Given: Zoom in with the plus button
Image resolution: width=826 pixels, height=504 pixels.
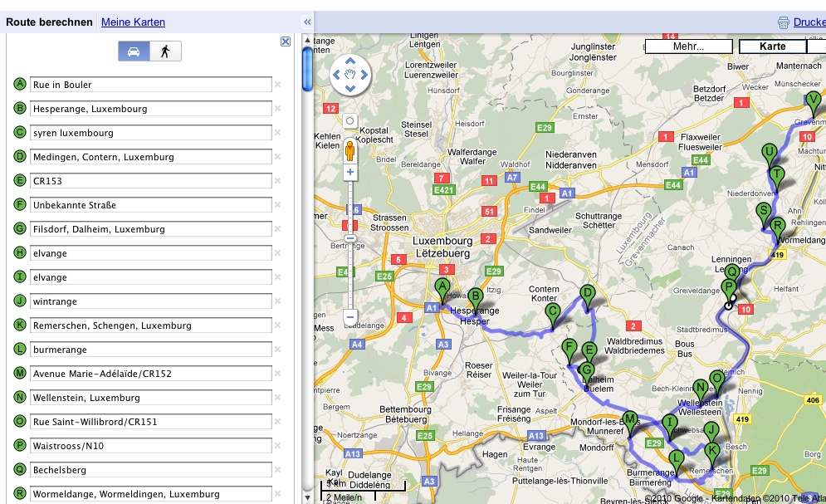Looking at the screenshot, I should click(x=350, y=173).
